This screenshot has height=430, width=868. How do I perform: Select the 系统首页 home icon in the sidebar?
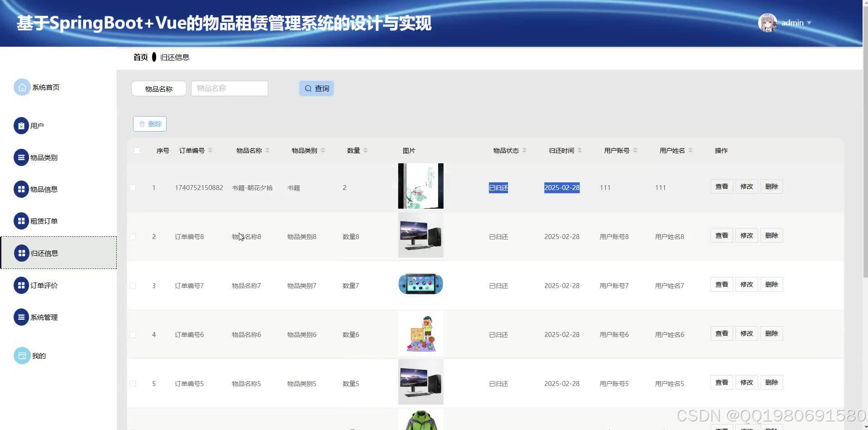(22, 87)
